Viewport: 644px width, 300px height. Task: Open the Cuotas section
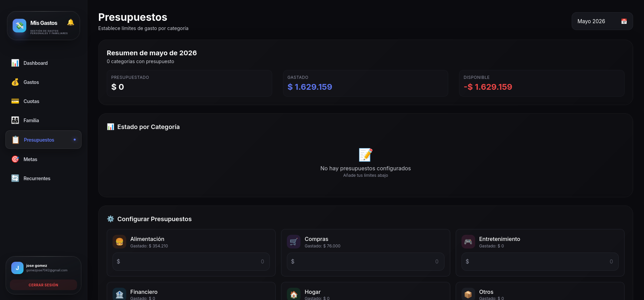pyautogui.click(x=43, y=101)
